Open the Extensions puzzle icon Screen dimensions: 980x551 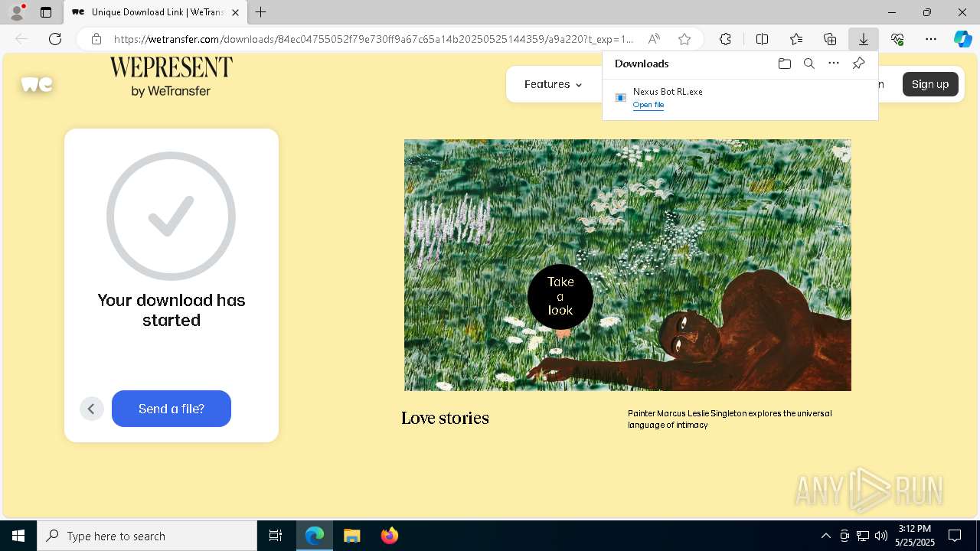click(x=725, y=39)
